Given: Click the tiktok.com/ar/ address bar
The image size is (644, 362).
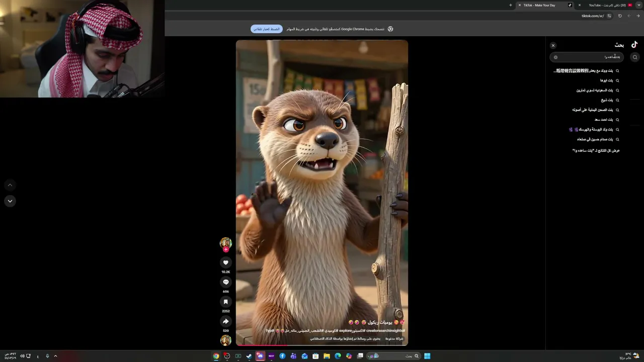Looking at the screenshot, I should (593, 16).
